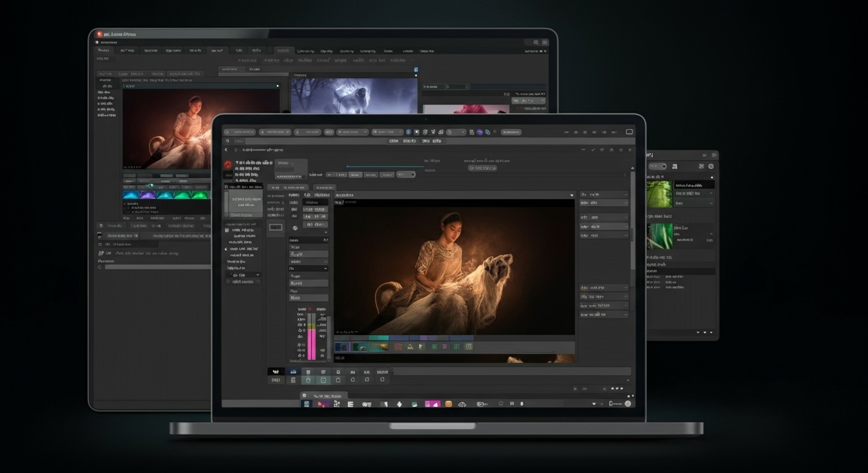The height and width of the screenshot is (473, 868).
Task: Click the pencil edit icon above the inspector panel
Action: 593,150
